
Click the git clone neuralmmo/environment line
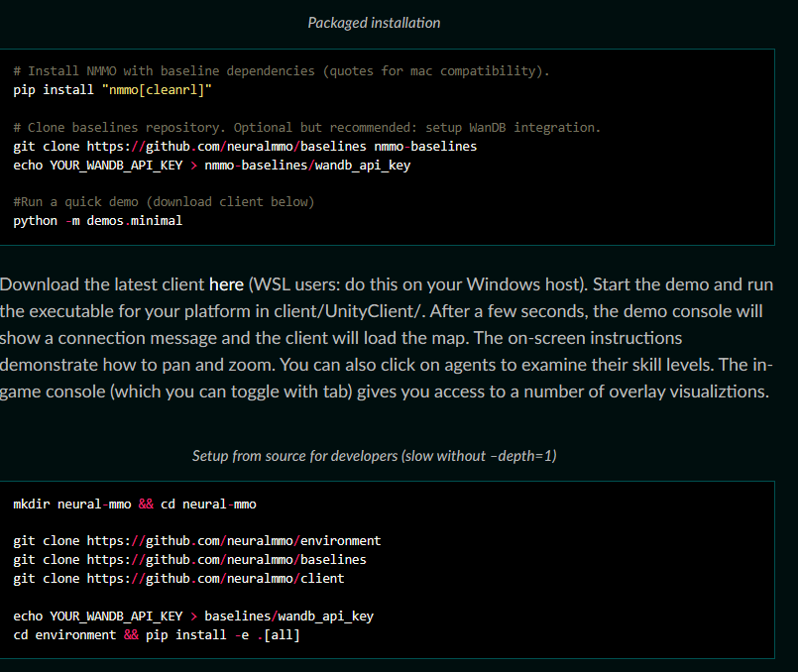pyautogui.click(x=197, y=541)
